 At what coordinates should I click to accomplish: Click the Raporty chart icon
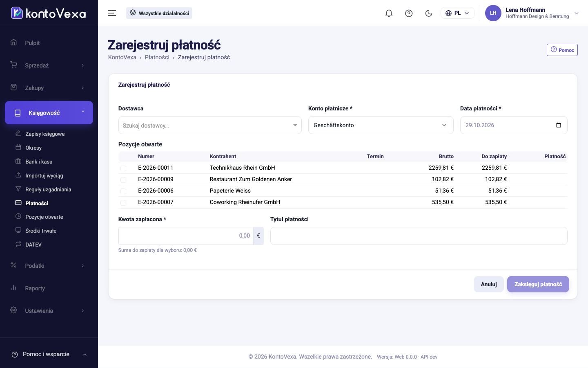pyautogui.click(x=14, y=288)
